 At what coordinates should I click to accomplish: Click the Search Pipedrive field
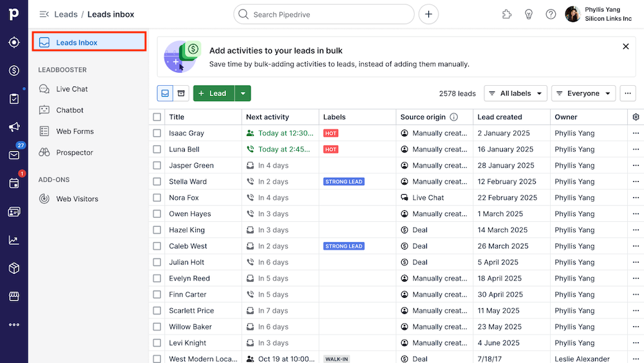(324, 14)
